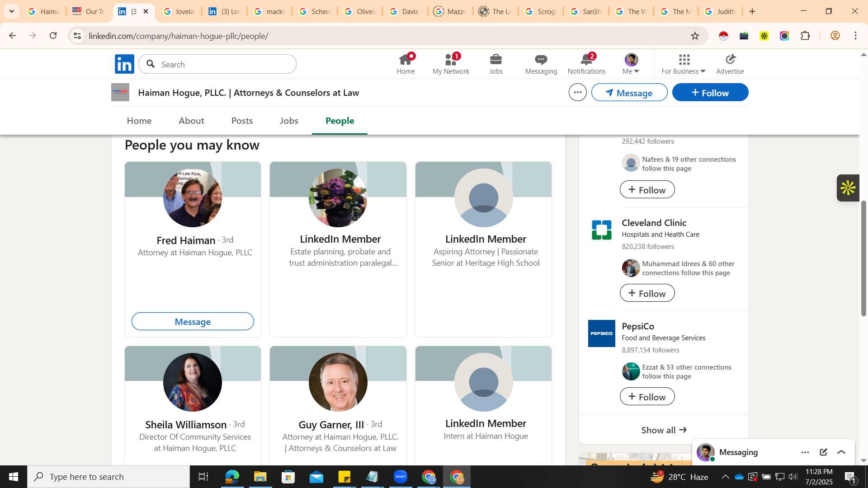Show hidden system tray icons

pyautogui.click(x=725, y=477)
